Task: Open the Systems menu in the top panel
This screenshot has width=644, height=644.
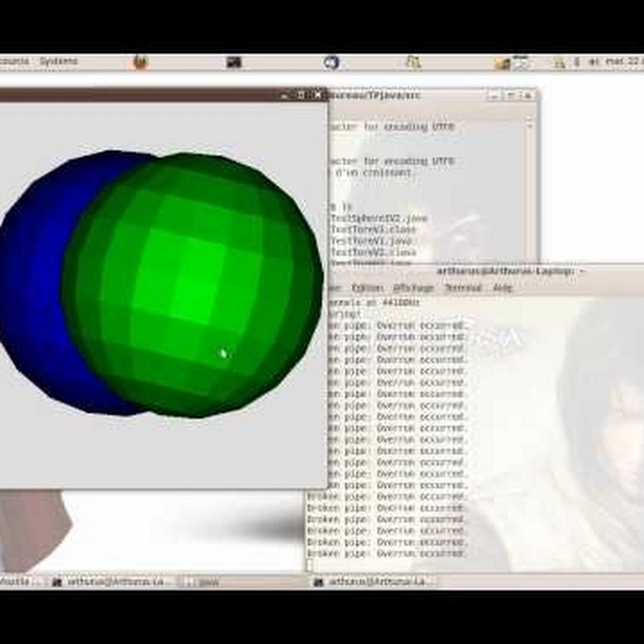Action: pyautogui.click(x=59, y=62)
